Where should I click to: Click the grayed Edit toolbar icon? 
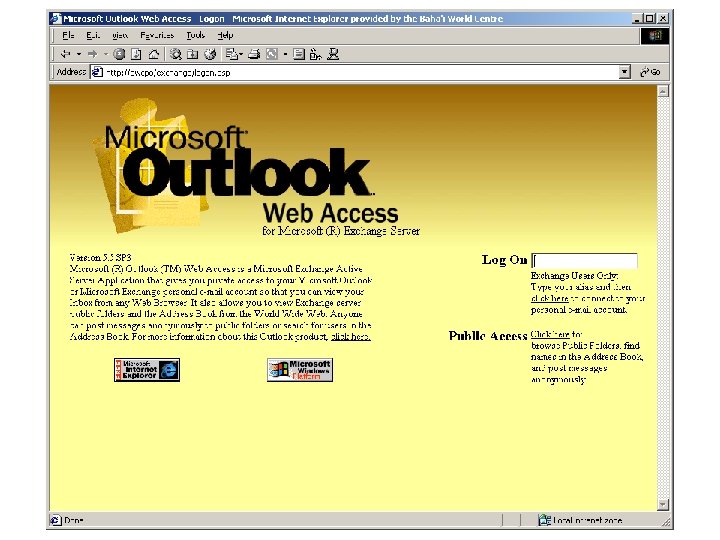click(272, 54)
